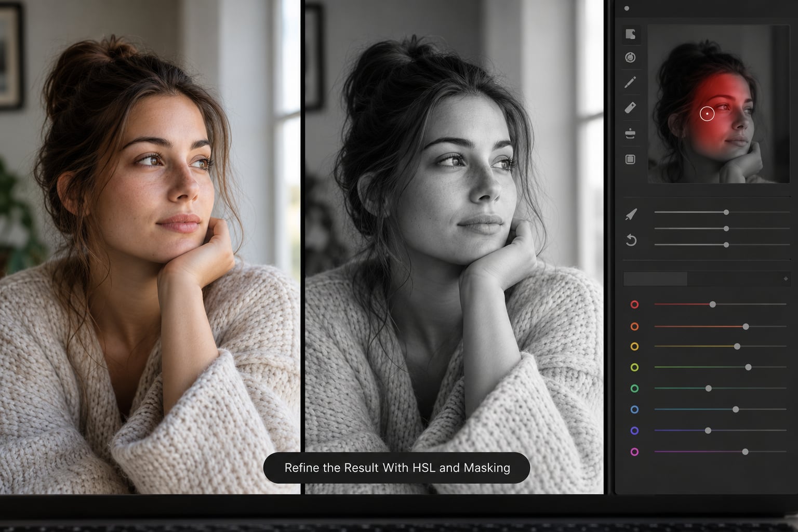Click the color portrait on the left

[150, 247]
